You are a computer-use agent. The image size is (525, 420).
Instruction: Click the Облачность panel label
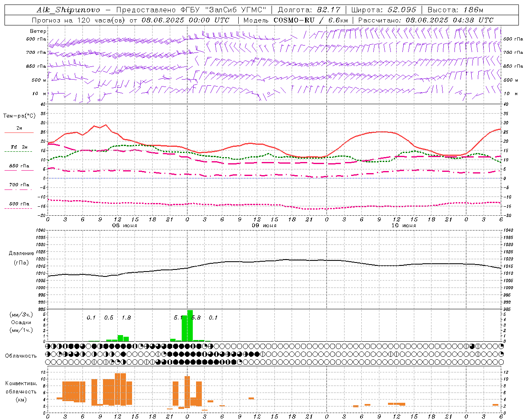click(21, 356)
